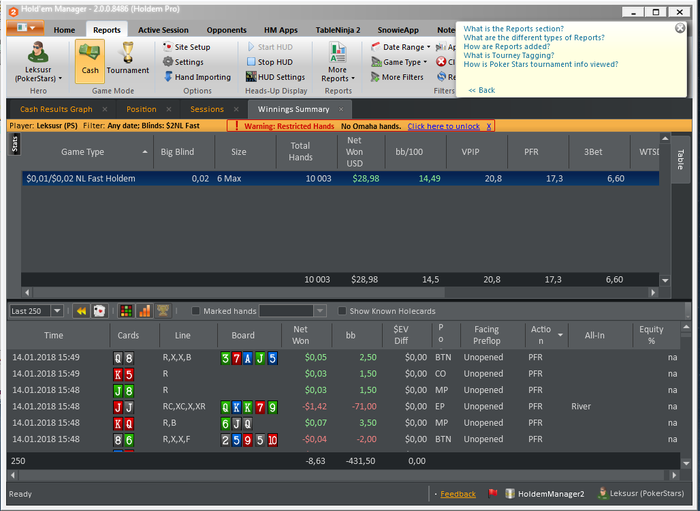Viewport: 700px width, 511px height.
Task: Click the colored grid matrix icon
Action: 126,311
